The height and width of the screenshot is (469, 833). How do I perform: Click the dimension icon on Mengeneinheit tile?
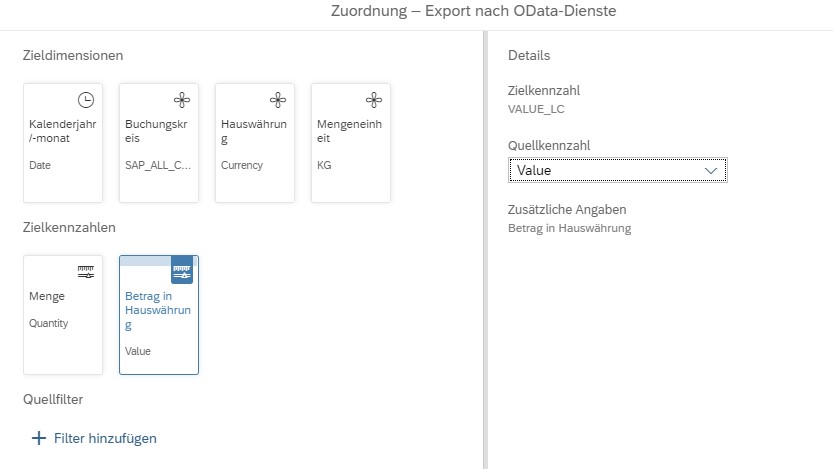coord(373,100)
